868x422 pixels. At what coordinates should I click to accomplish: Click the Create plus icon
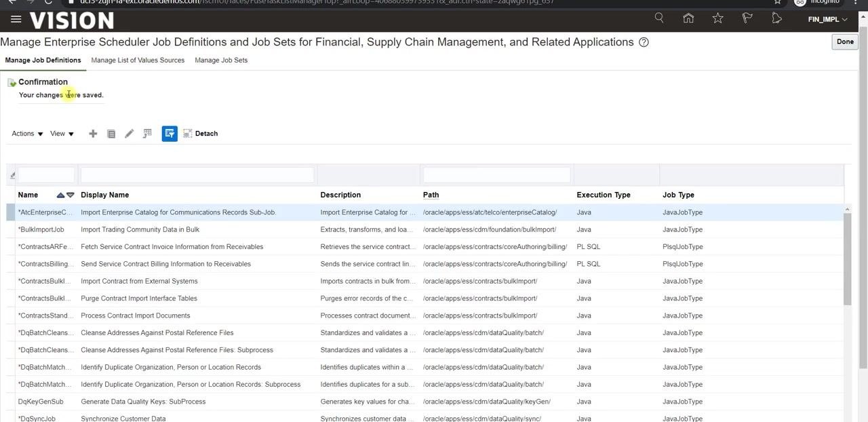coord(93,134)
